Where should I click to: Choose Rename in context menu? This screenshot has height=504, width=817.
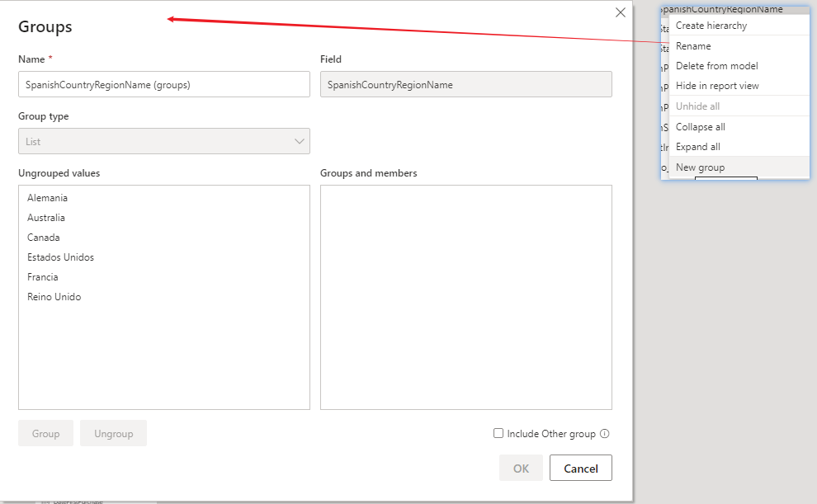[x=739, y=46]
